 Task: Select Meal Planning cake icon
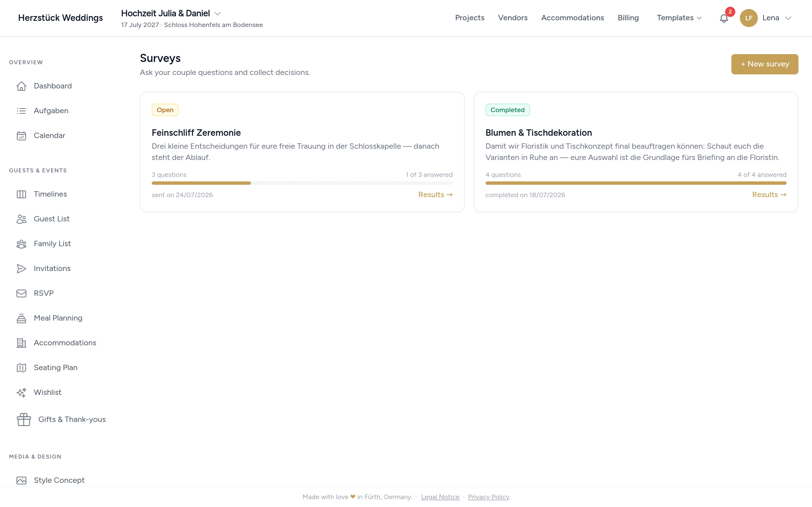point(21,318)
